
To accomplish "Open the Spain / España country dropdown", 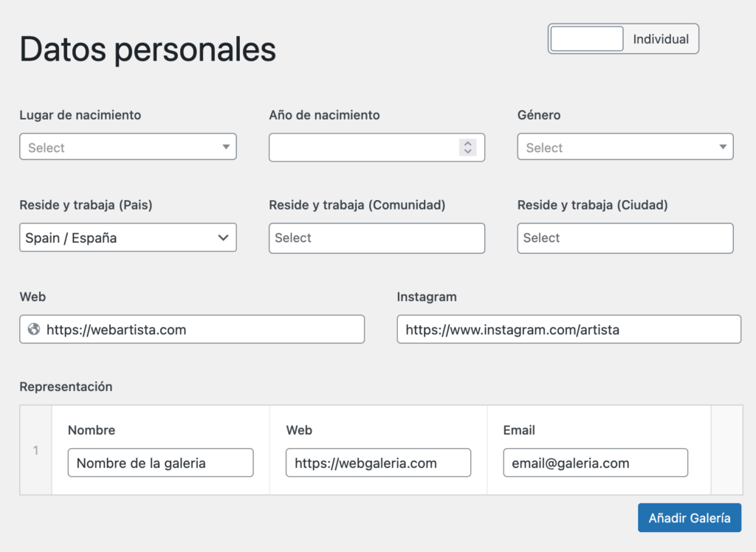I will click(128, 238).
